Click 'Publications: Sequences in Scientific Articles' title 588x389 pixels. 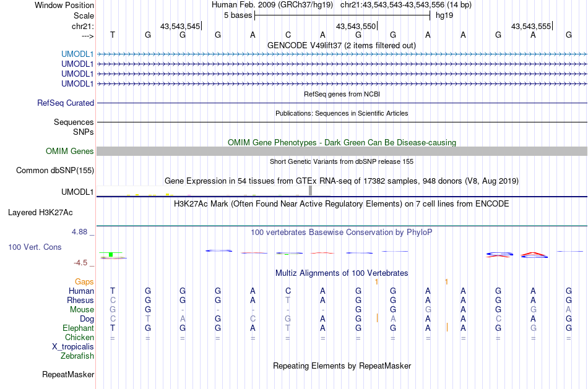click(x=342, y=113)
